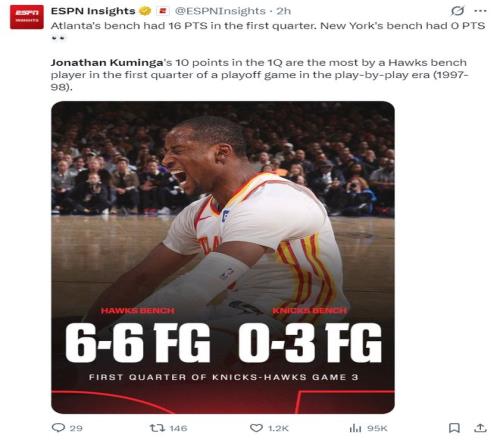Click the 1.2K likes count
This screenshot has width=500, height=440.
click(x=278, y=428)
